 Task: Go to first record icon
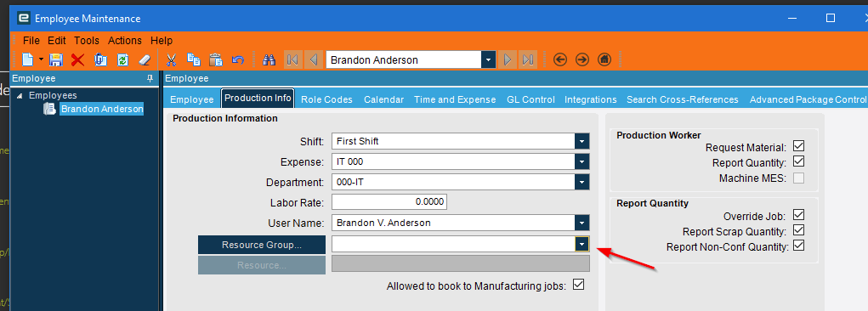pos(292,59)
